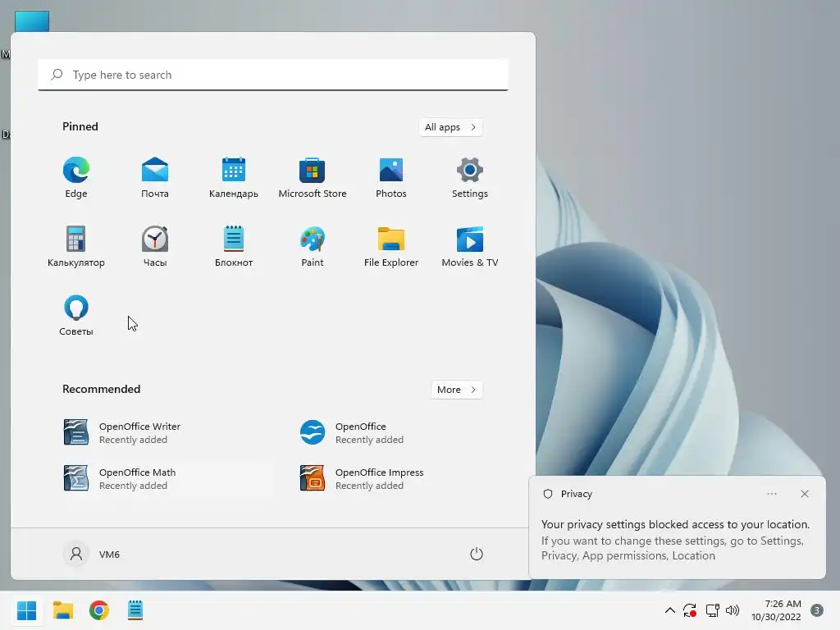Screen dimensions: 840x630
Task: Open the Почта mail app
Action: click(x=155, y=178)
